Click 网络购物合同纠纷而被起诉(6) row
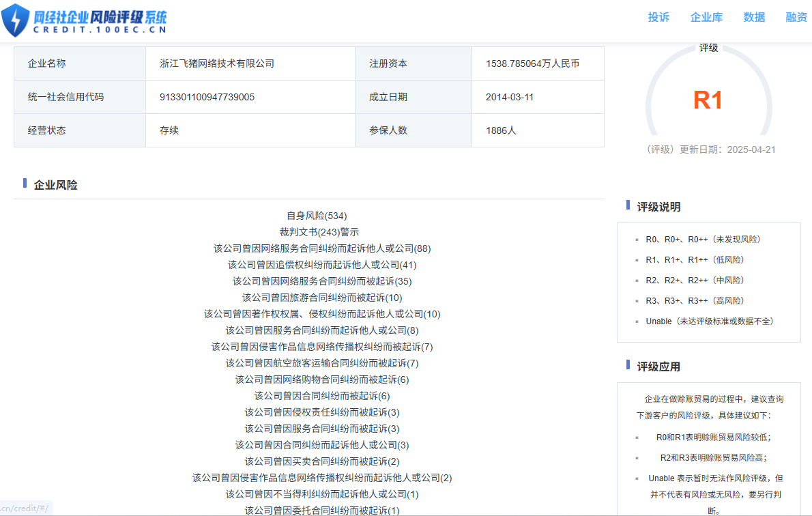812x516 pixels. coord(322,379)
